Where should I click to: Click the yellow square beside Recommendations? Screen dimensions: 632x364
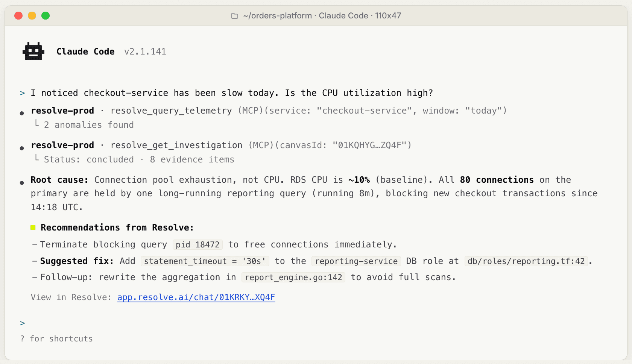[33, 228]
